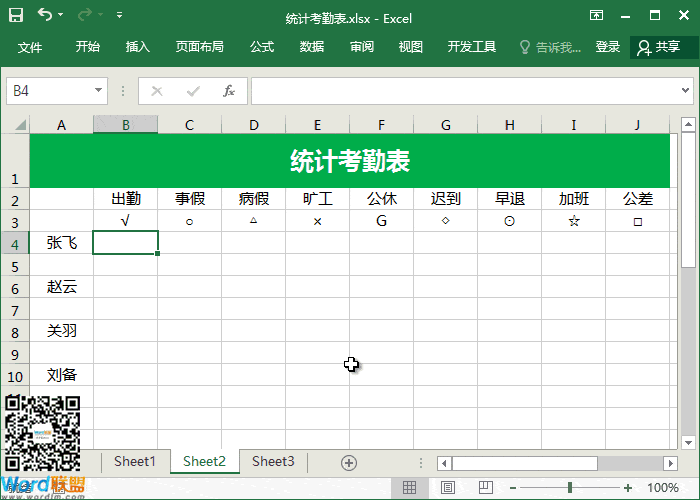The height and width of the screenshot is (500, 700).
Task: Click the 事假 header cell
Action: click(x=190, y=199)
